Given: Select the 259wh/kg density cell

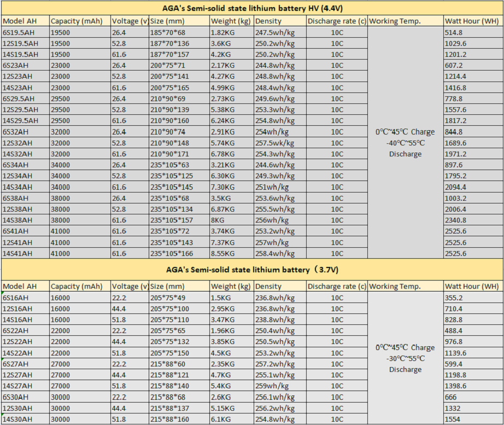Looking at the screenshot, I should coord(280,386).
